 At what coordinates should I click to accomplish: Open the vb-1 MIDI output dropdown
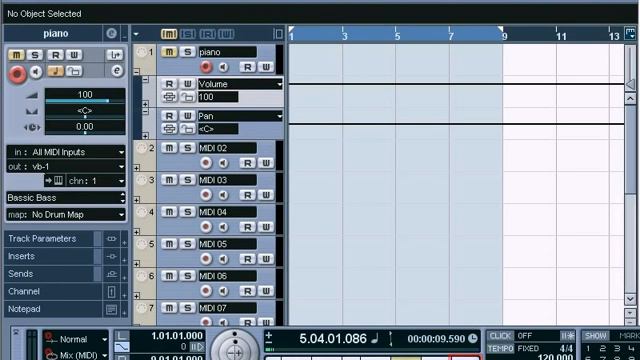click(66, 167)
